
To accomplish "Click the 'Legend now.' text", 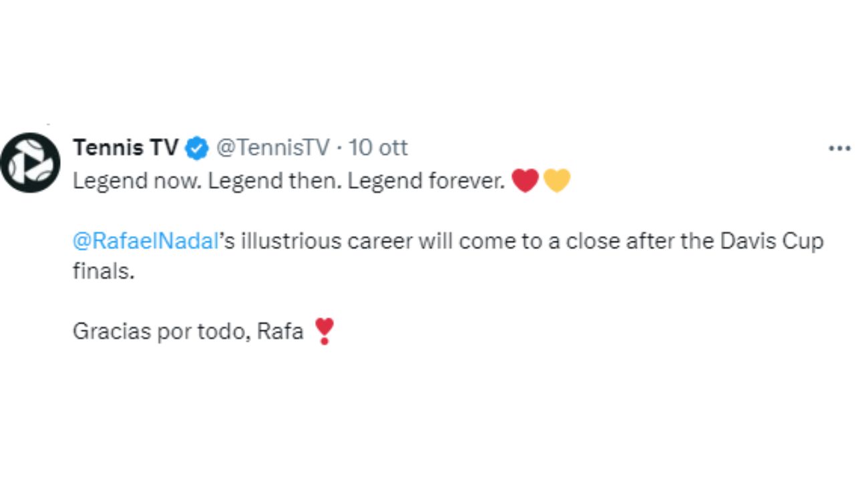I will pyautogui.click(x=136, y=181).
